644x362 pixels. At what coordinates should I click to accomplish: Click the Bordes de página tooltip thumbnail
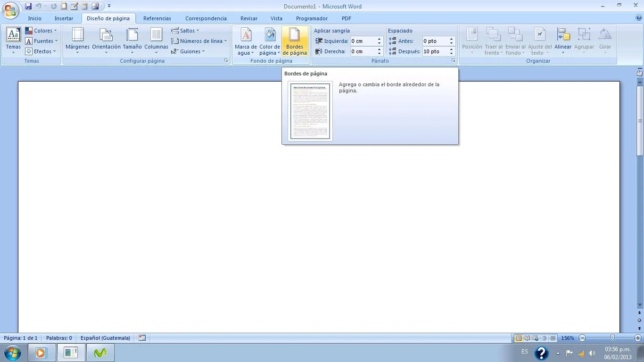[310, 111]
